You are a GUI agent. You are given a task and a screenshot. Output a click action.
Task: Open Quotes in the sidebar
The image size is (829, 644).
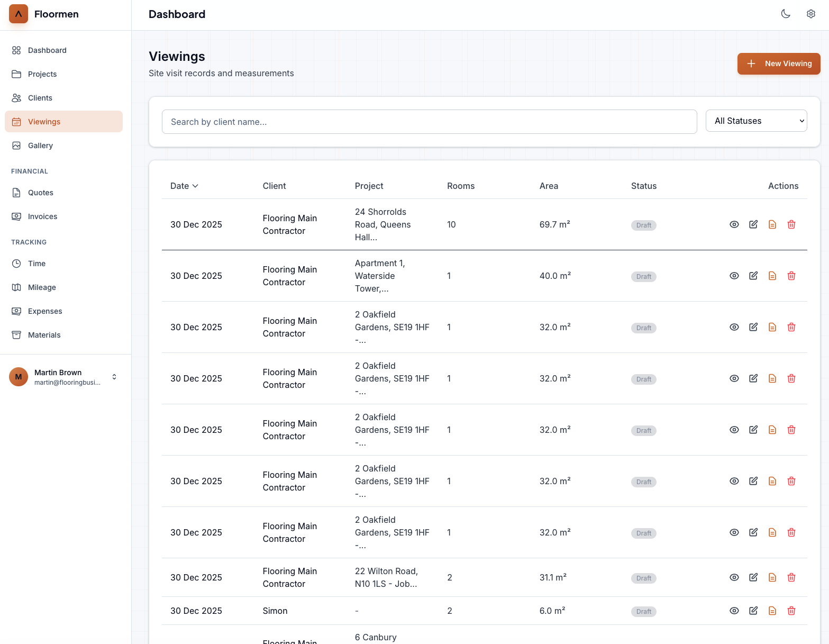click(41, 193)
